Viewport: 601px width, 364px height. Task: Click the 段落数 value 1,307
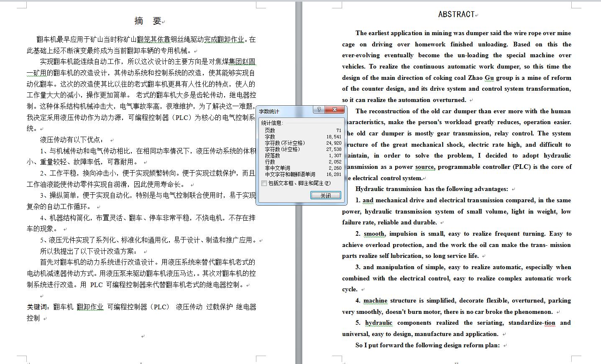coord(335,155)
